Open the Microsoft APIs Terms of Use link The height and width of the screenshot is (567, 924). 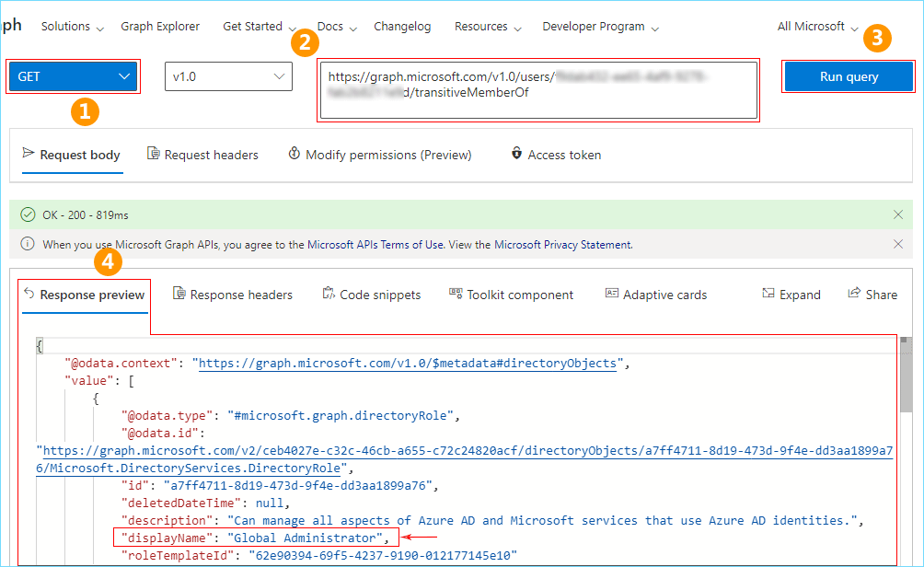tap(412, 245)
